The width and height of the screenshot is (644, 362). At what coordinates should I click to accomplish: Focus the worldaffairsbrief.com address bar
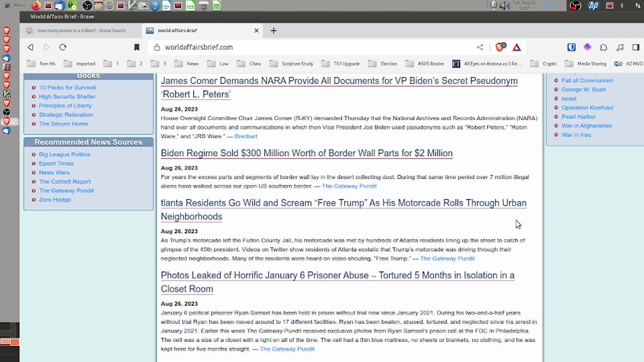pyautogui.click(x=312, y=47)
